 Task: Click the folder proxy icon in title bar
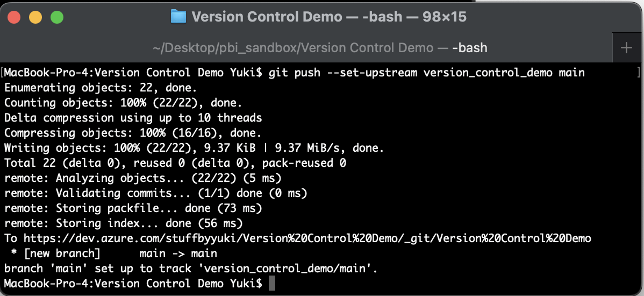coord(178,17)
